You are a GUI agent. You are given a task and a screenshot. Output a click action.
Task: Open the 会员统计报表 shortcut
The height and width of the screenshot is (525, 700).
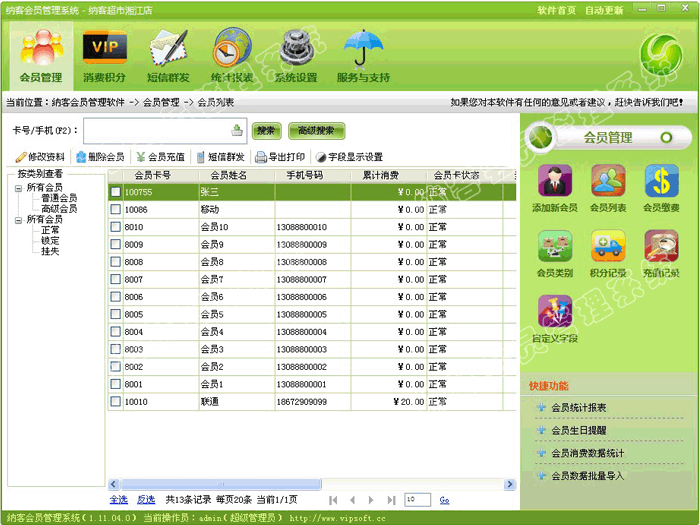coord(579,408)
